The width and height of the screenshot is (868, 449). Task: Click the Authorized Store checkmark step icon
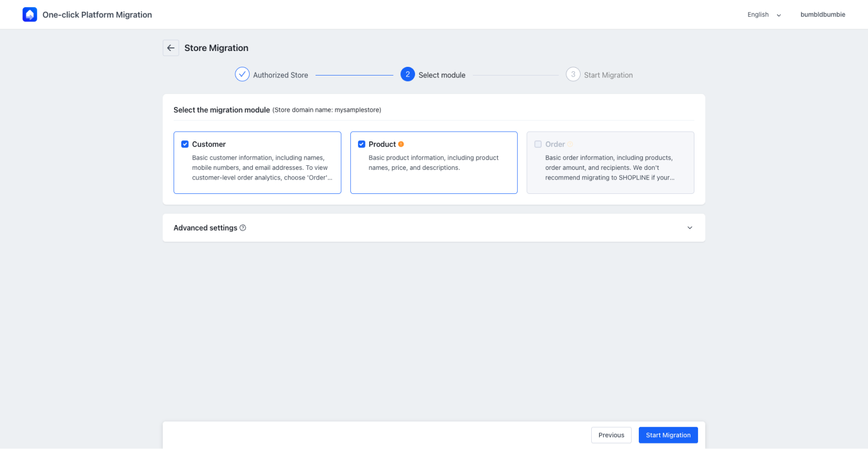click(x=242, y=74)
